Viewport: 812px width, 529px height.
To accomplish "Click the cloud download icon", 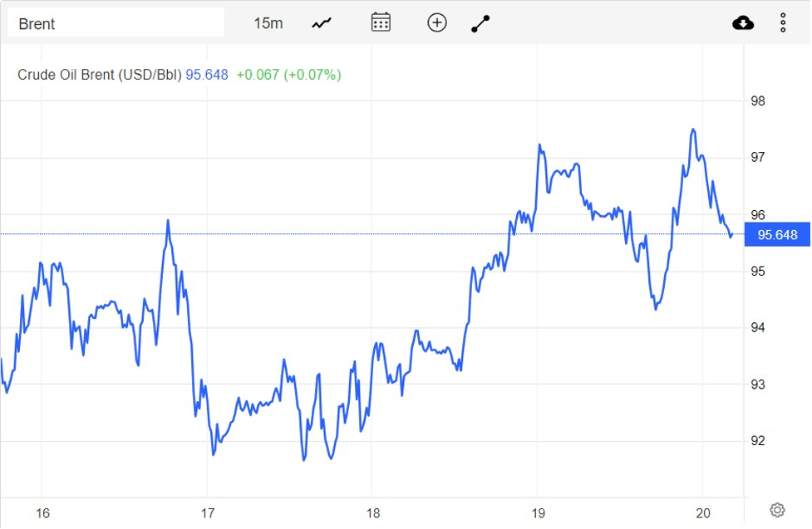I will pyautogui.click(x=742, y=22).
